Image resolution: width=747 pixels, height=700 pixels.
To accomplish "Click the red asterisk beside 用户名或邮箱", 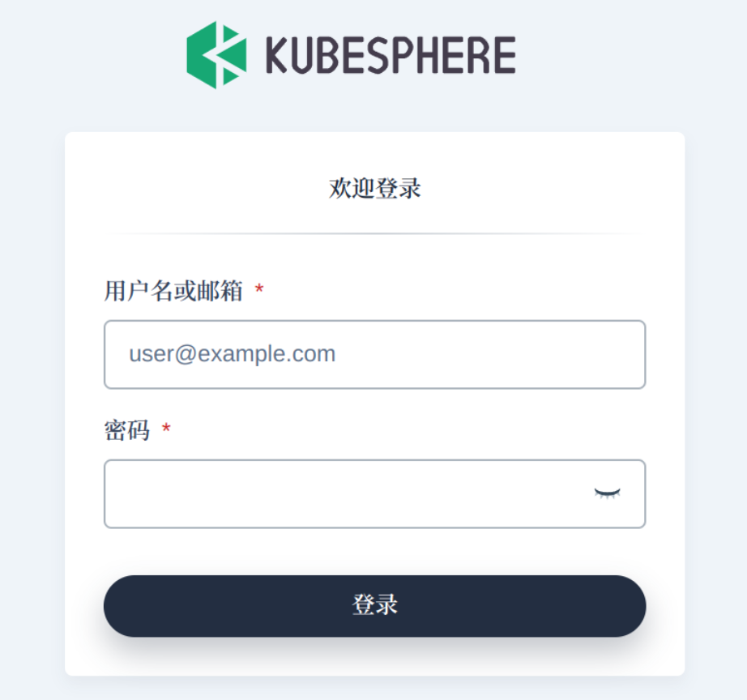I will pyautogui.click(x=259, y=288).
